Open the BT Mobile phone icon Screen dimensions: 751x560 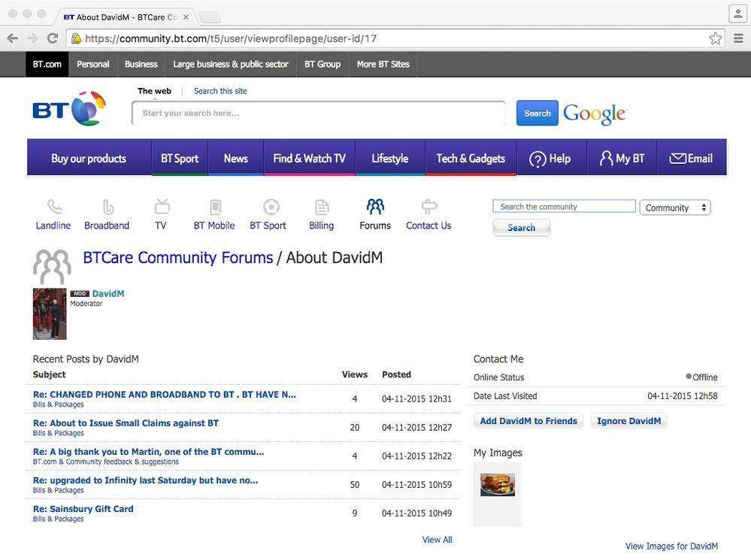pos(216,207)
